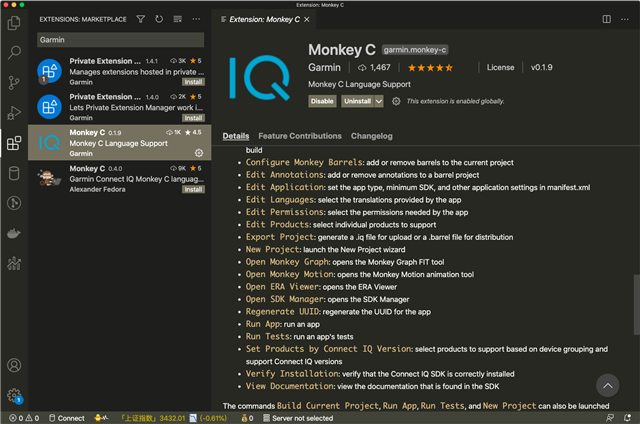Click Verify Installation command text
The image size is (640, 424).
pos(292,374)
